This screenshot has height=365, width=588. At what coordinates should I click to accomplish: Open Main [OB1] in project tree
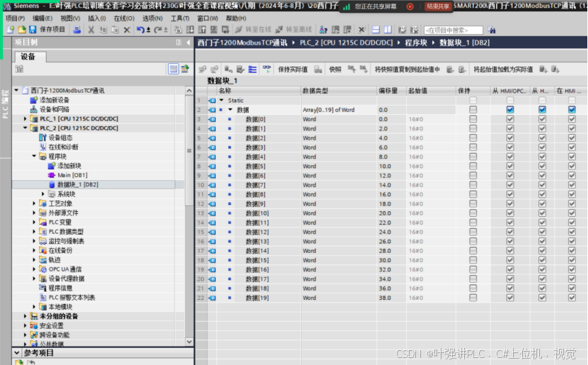tap(72, 175)
